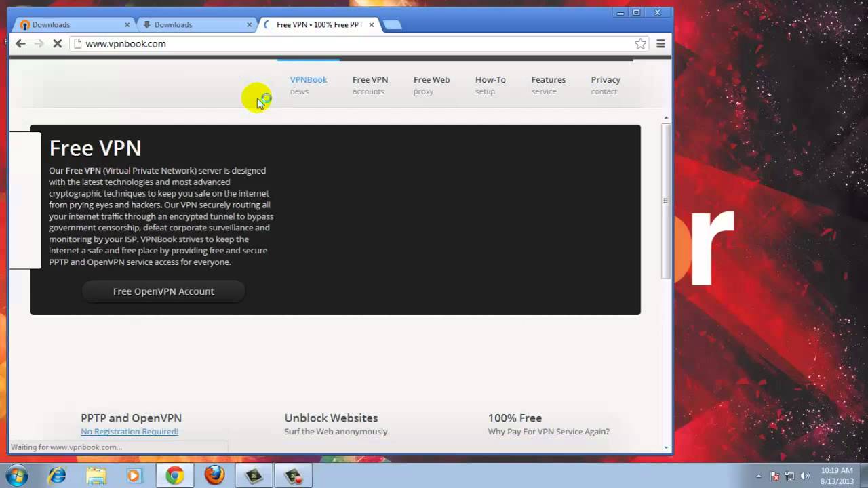
Task: Click the grayed-out forward navigation arrow
Action: click(x=39, y=43)
